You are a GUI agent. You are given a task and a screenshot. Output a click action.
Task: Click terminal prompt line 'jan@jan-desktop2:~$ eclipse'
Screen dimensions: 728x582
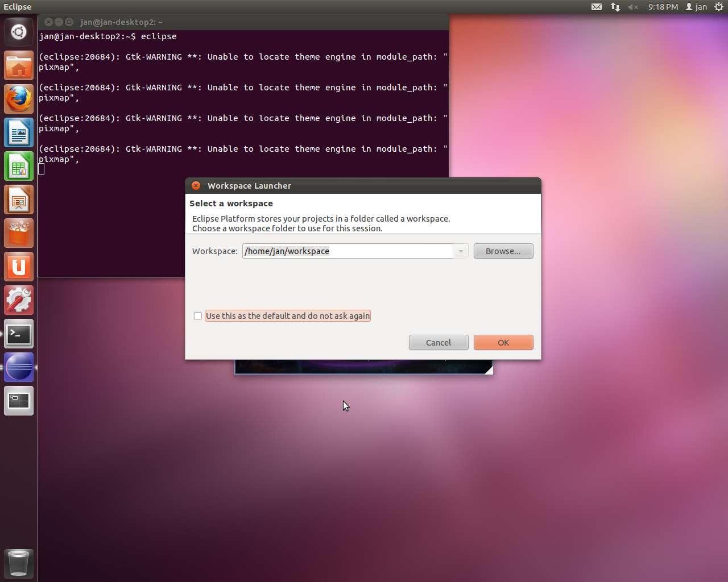[x=107, y=36]
